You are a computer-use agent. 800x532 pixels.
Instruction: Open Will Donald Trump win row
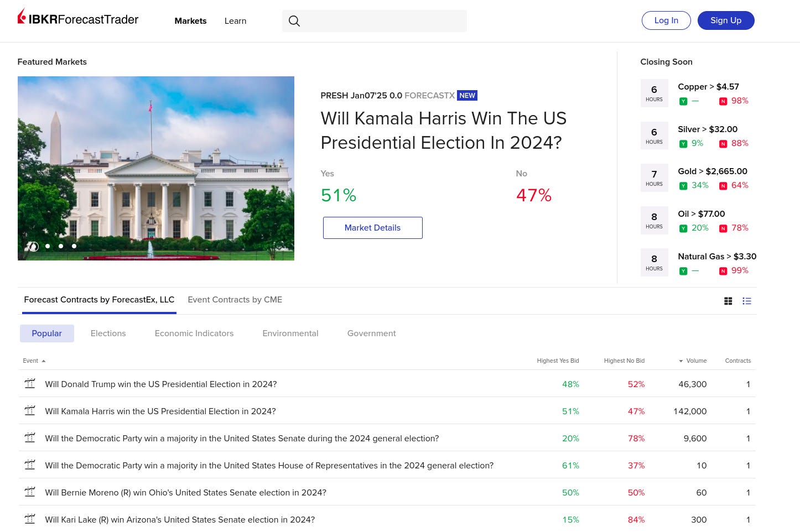[x=387, y=384]
